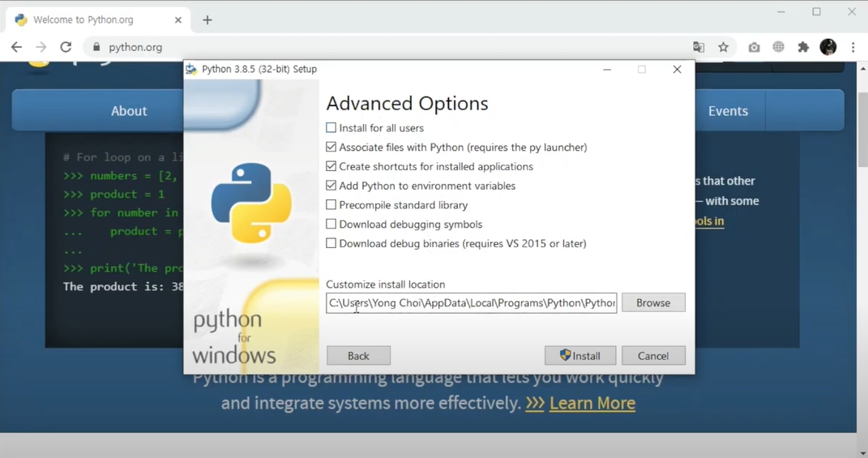
Task: Minimize the Python Setup dialog
Action: click(x=607, y=69)
